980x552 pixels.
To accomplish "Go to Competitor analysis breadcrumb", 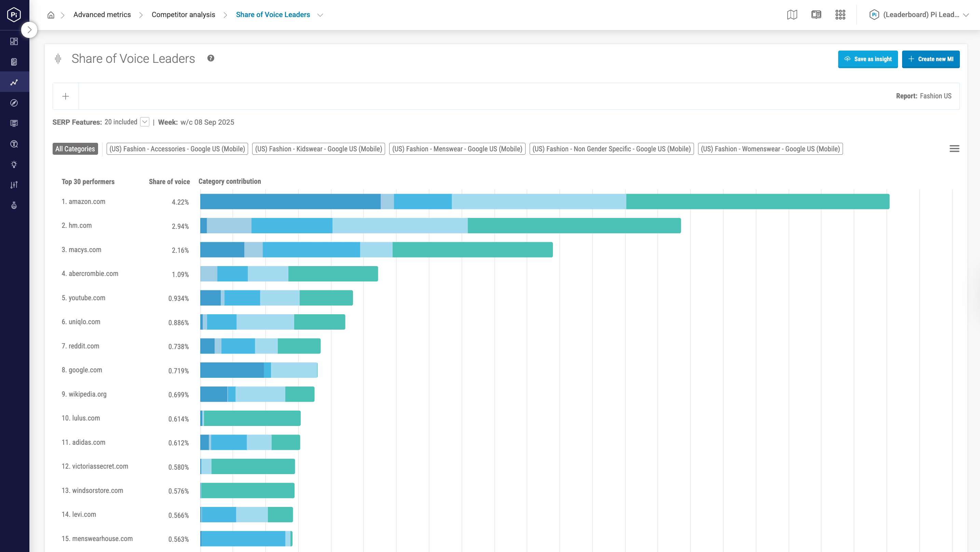I will pos(183,15).
